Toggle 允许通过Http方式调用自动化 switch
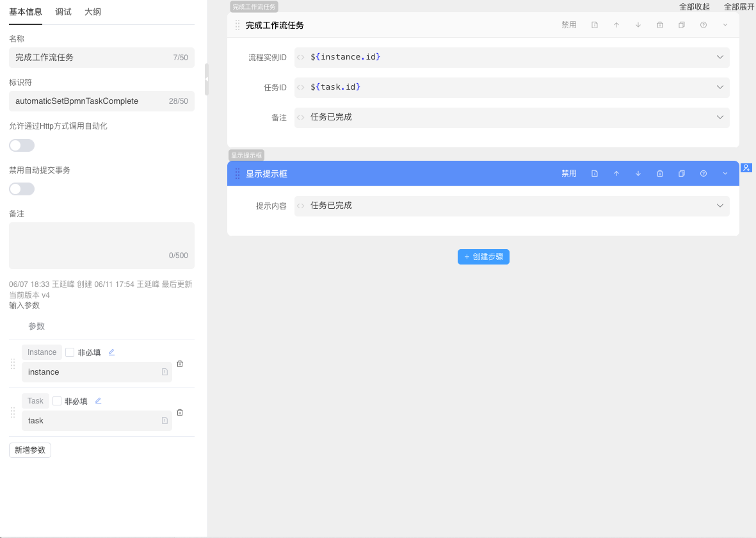The image size is (756, 538). (x=22, y=145)
